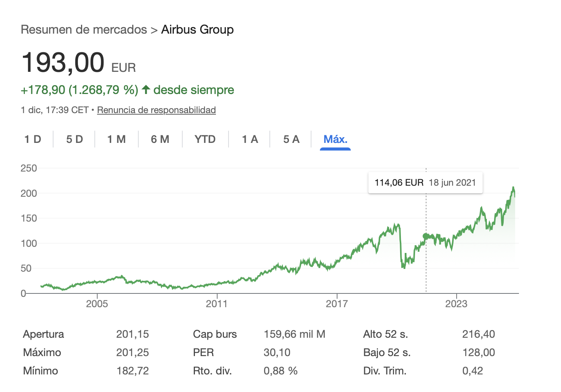Choose the 6 M chart period
Screen dimensions: 561x392
pos(160,139)
